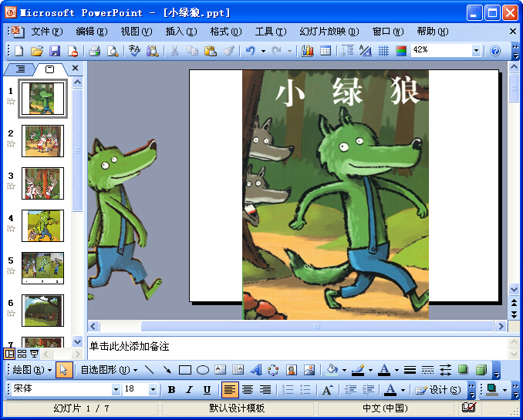Toggle Select Objects pointer tool
The width and height of the screenshot is (523, 420).
click(64, 370)
